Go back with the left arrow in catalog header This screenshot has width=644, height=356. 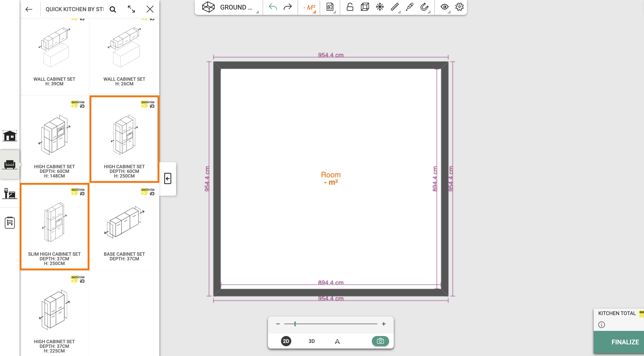pos(29,9)
